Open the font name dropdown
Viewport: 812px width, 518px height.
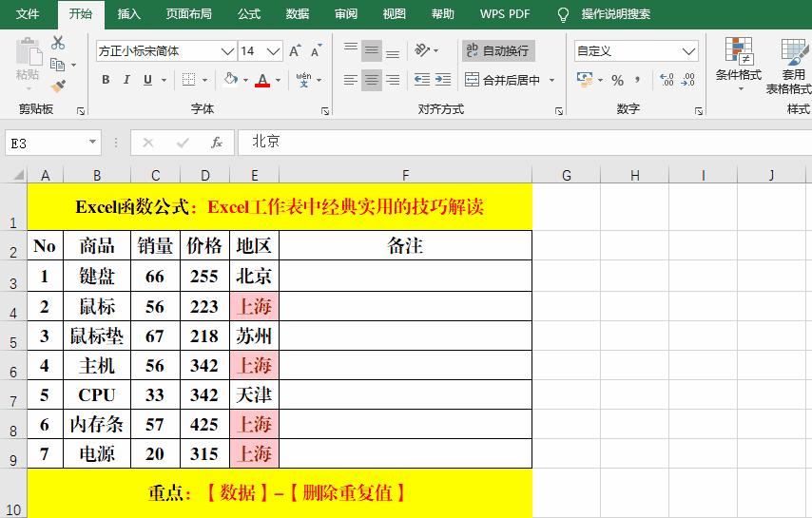[x=227, y=51]
